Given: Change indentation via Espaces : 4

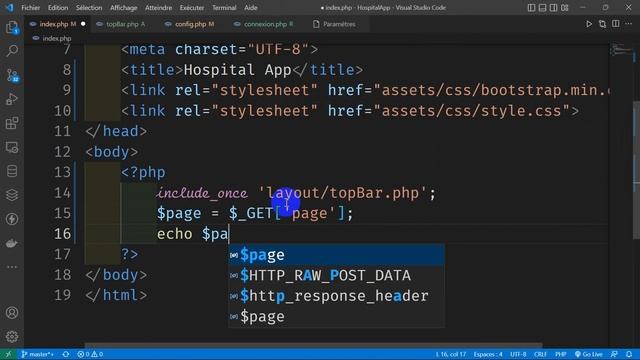Looking at the screenshot, I should coord(488,354).
